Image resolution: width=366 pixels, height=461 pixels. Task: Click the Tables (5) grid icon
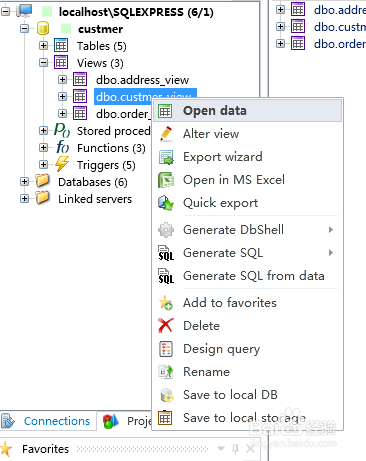(x=61, y=45)
